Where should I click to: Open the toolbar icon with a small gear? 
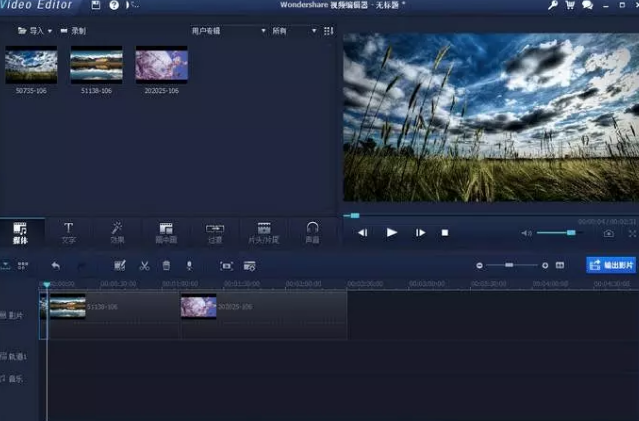point(249,266)
